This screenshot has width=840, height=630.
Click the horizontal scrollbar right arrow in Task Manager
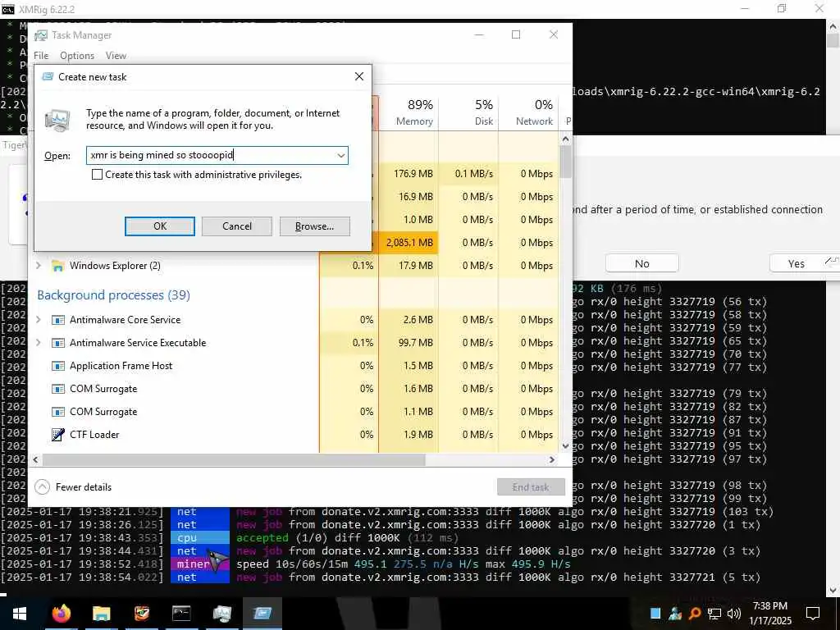pos(552,459)
